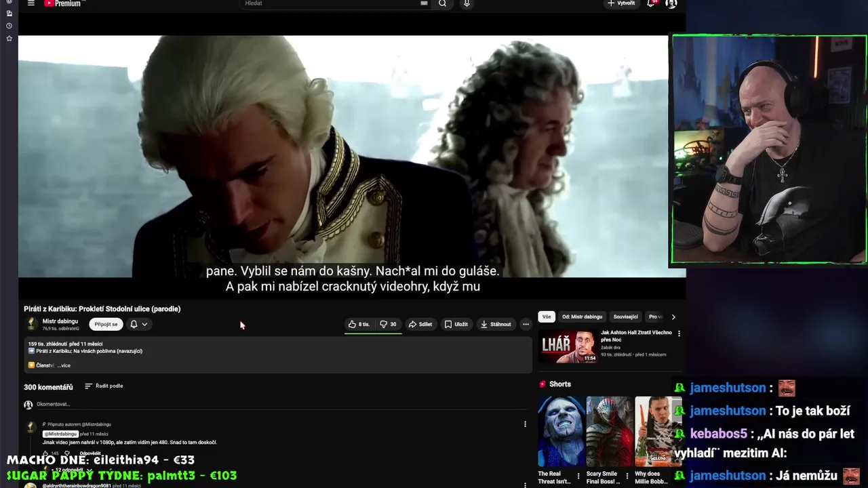Open link Piráti z Karibiku: Na vlnách pobliyna
868x488 pixels.
pyautogui.click(x=89, y=351)
